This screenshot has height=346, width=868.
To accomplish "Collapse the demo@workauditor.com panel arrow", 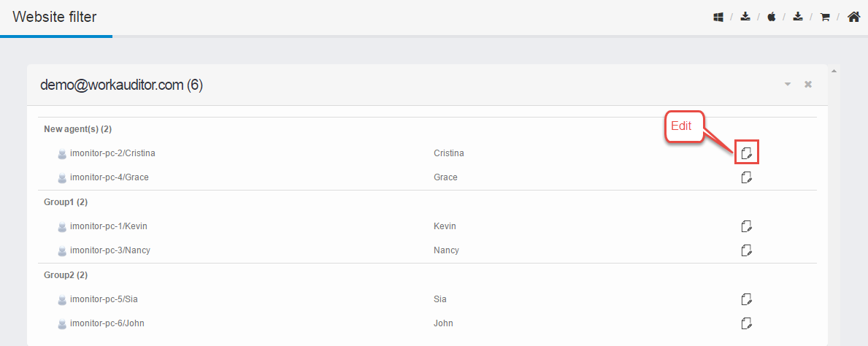I will 788,85.
